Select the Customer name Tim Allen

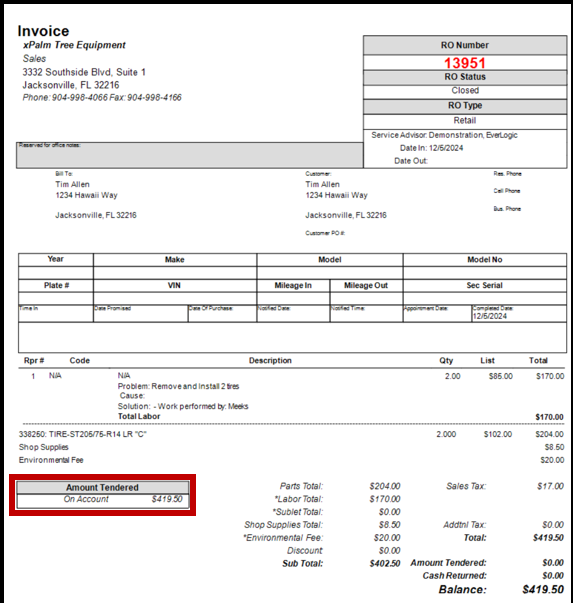click(322, 185)
